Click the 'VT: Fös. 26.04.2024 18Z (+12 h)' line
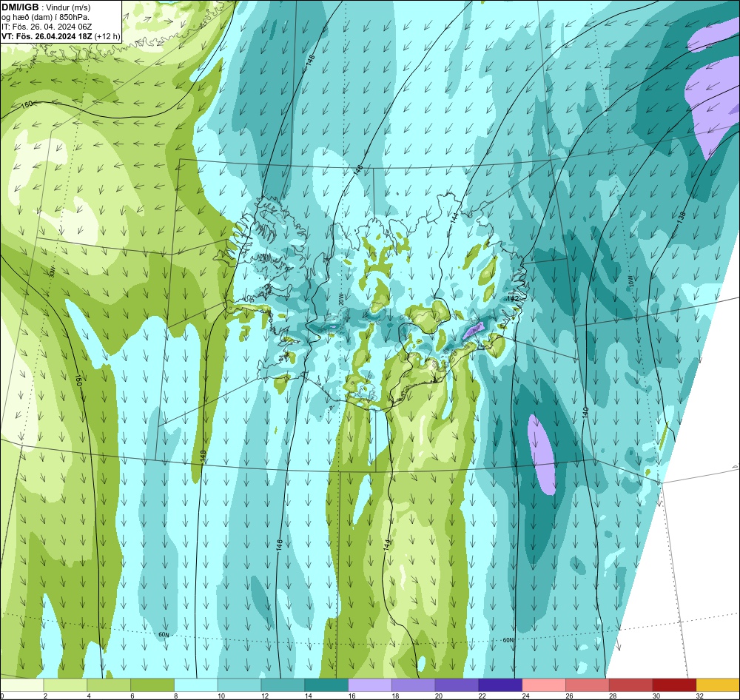This screenshot has width=740, height=700. [x=61, y=36]
